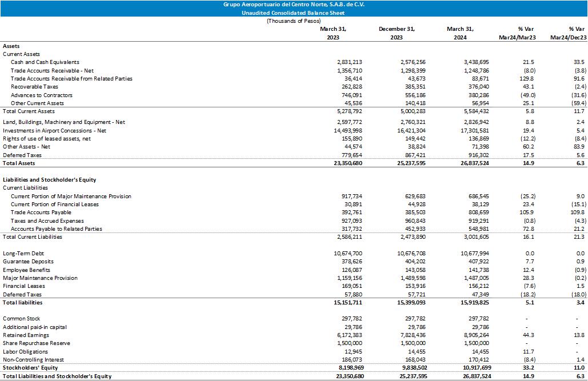
Task: Select 'Trade Accounts Receivable - Net' label
Action: point(52,70)
